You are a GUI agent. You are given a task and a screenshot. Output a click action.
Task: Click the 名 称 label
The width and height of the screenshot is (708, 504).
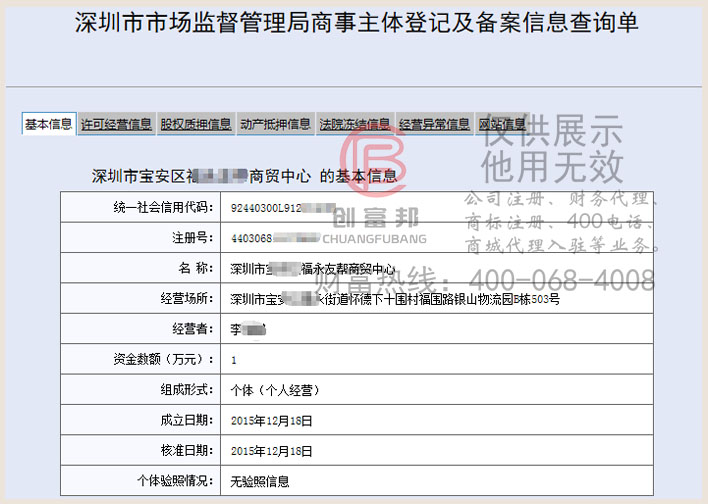[196, 268]
